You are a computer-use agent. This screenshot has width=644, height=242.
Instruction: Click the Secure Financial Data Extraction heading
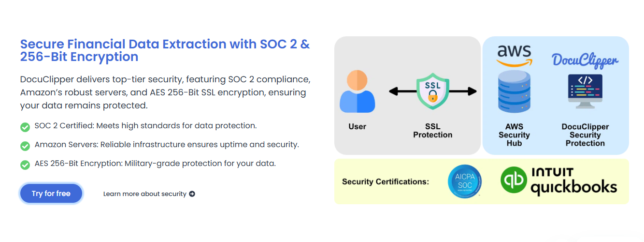click(x=165, y=50)
